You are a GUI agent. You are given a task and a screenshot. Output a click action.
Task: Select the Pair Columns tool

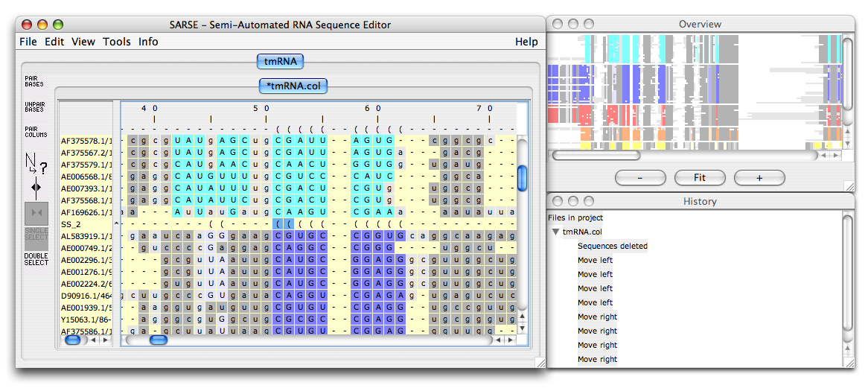coord(35,132)
